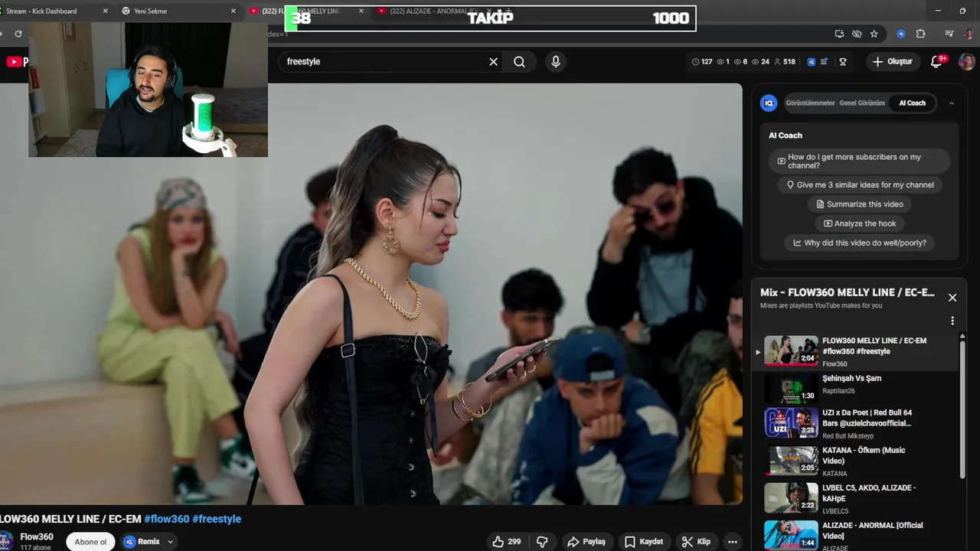Screen dimensions: 980x551
Task: Open YouTube notifications bell
Action: (x=936, y=61)
